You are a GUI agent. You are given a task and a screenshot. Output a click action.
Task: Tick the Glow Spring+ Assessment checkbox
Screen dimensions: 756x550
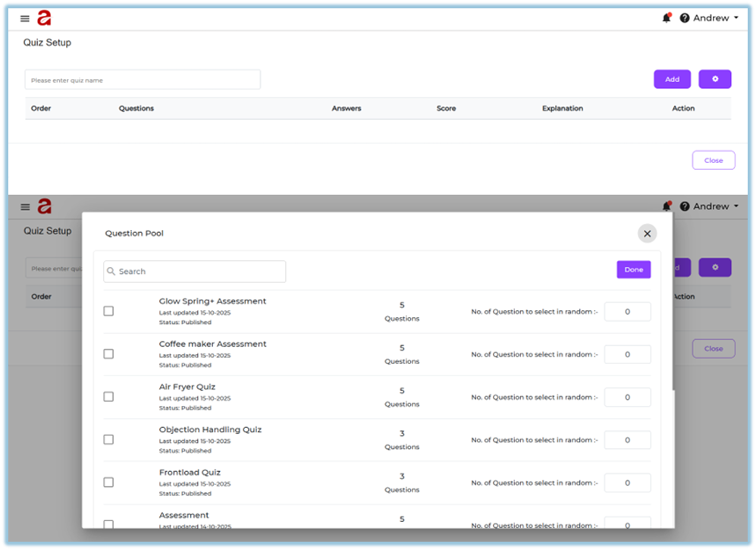[108, 311]
